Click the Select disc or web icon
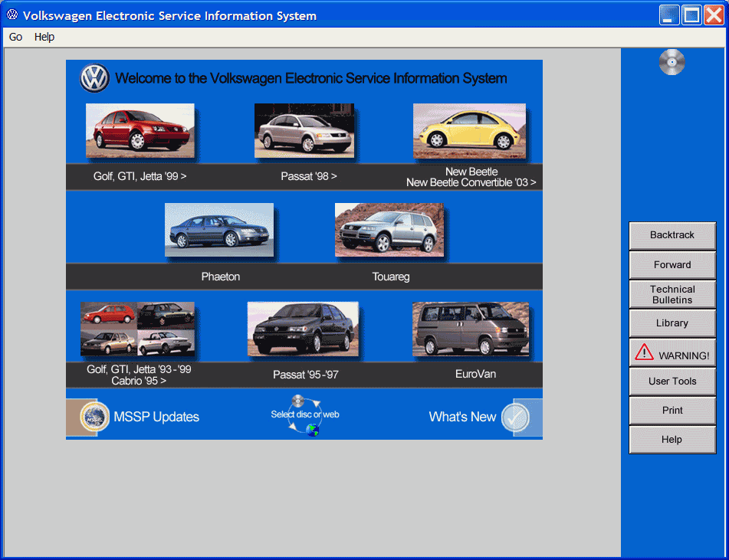The width and height of the screenshot is (729, 560). pos(305,415)
